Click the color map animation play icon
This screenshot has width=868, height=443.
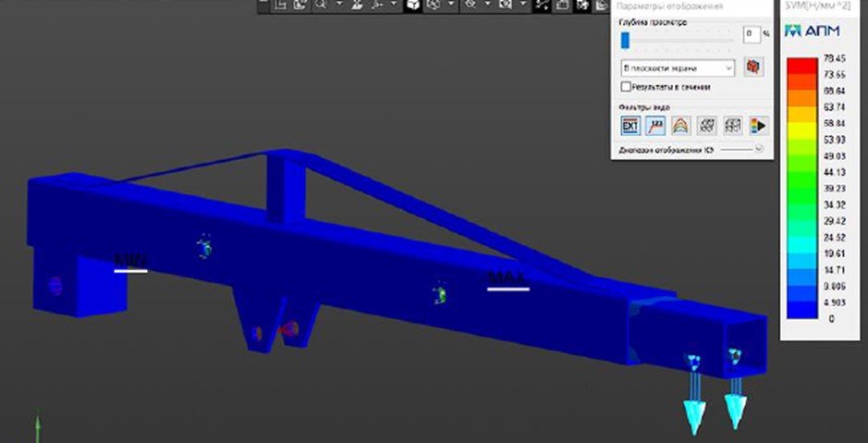click(x=758, y=125)
